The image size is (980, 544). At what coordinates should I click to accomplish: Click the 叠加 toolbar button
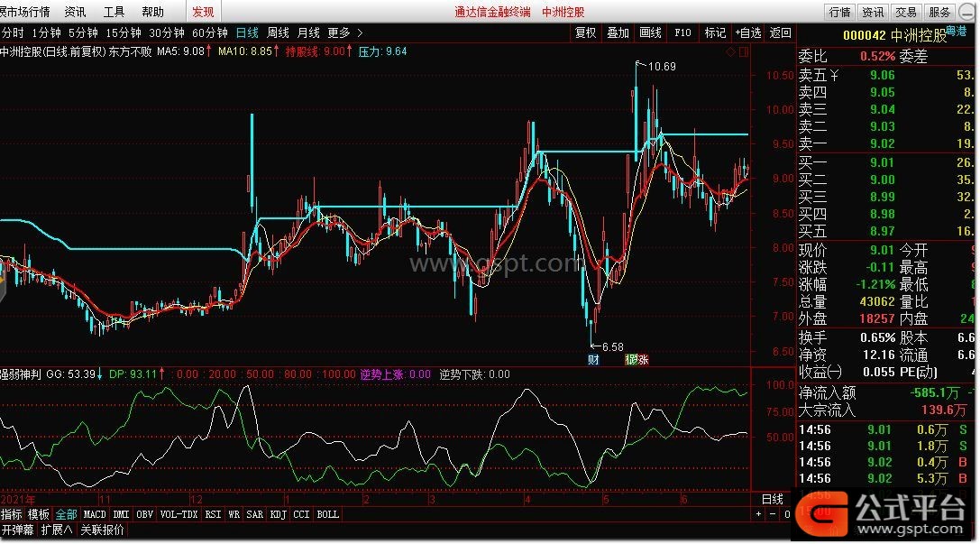[618, 32]
